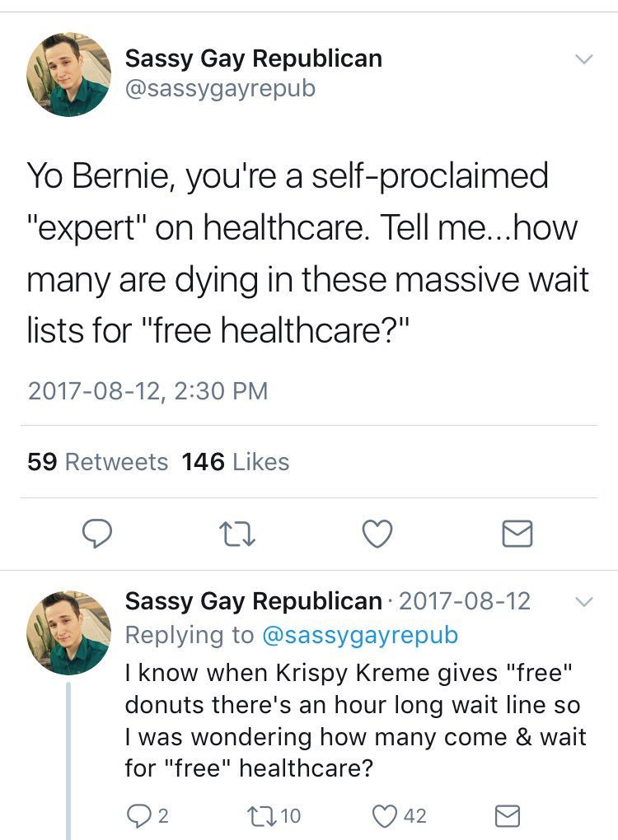This screenshot has width=618, height=840.
Task: View the 59 Retweets list
Action: point(97,462)
